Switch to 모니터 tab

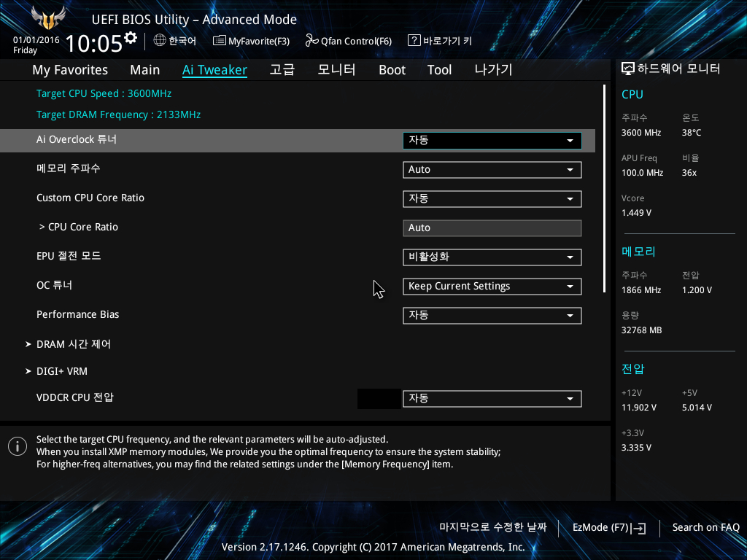[336, 69]
